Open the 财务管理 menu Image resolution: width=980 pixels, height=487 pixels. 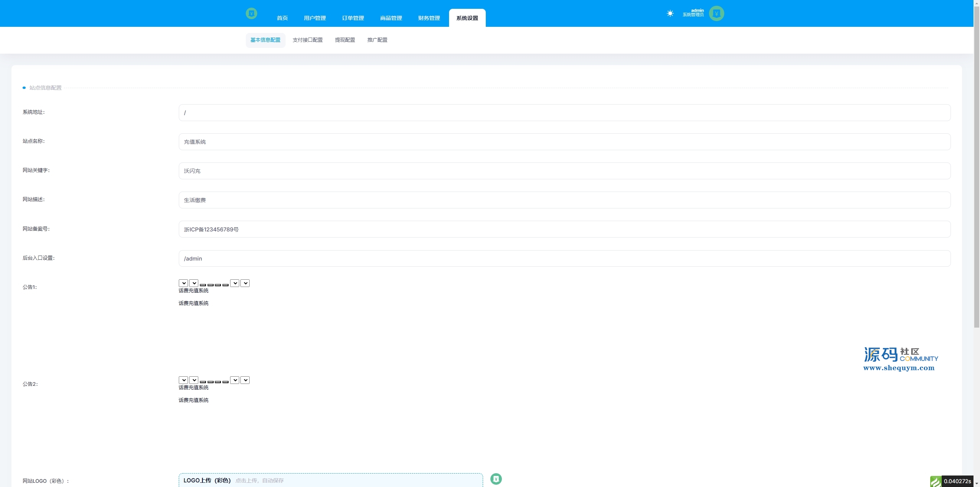[429, 18]
